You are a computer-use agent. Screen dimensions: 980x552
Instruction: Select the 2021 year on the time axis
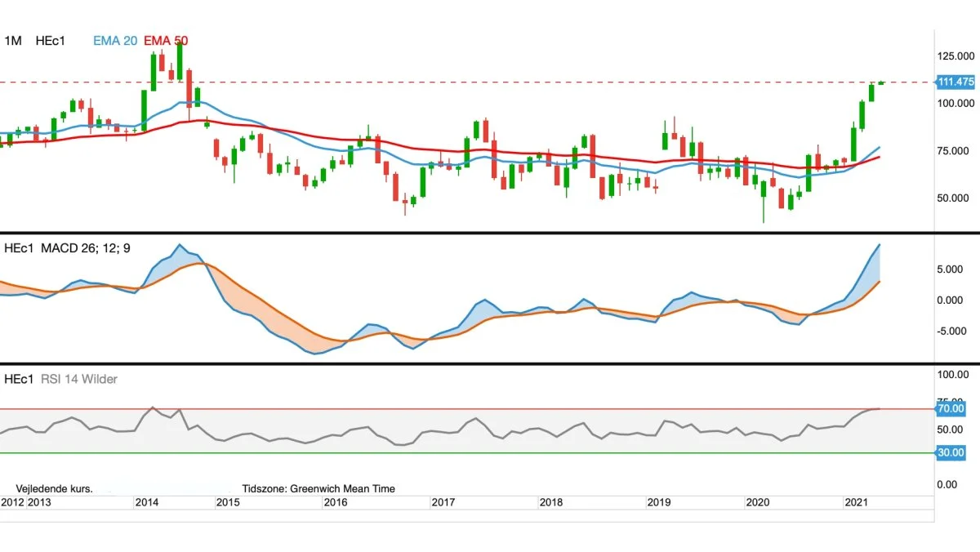pyautogui.click(x=856, y=502)
